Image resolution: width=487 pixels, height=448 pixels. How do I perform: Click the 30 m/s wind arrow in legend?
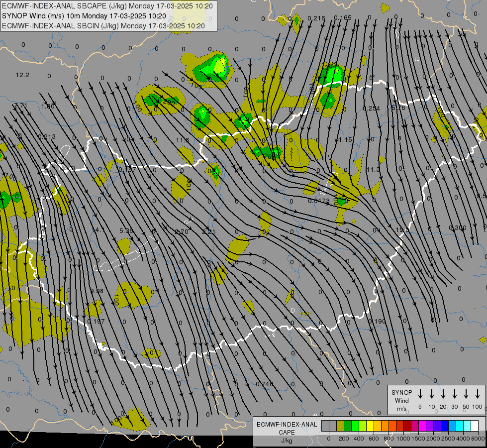pyautogui.click(x=455, y=394)
